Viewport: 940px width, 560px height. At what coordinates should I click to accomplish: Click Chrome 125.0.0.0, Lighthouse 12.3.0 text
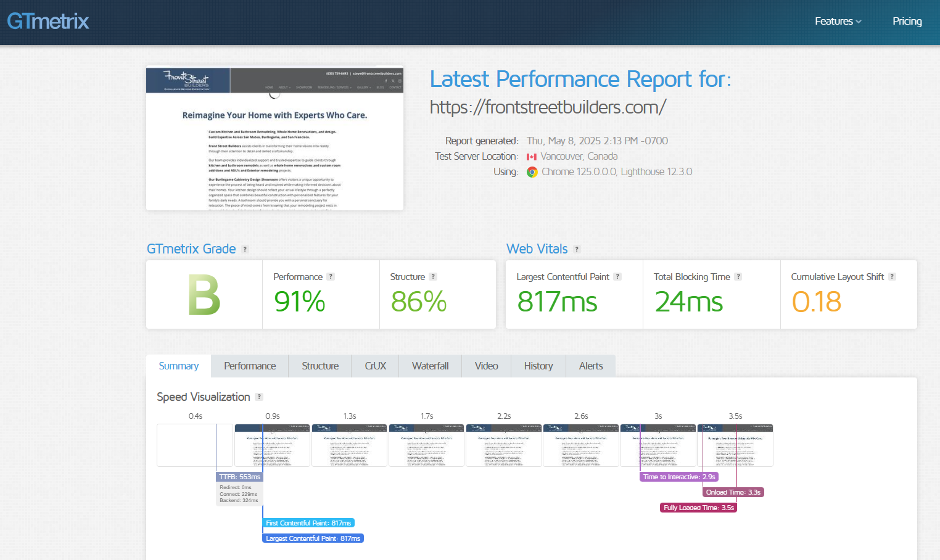coord(617,172)
